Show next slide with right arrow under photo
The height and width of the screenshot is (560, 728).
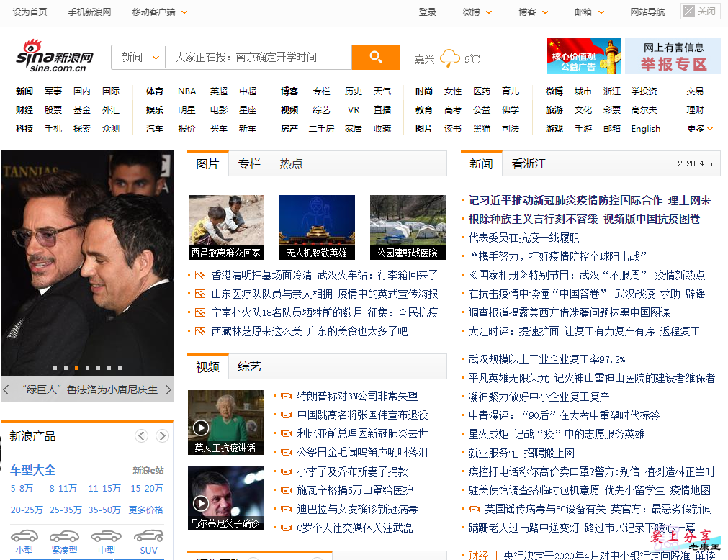pos(168,389)
